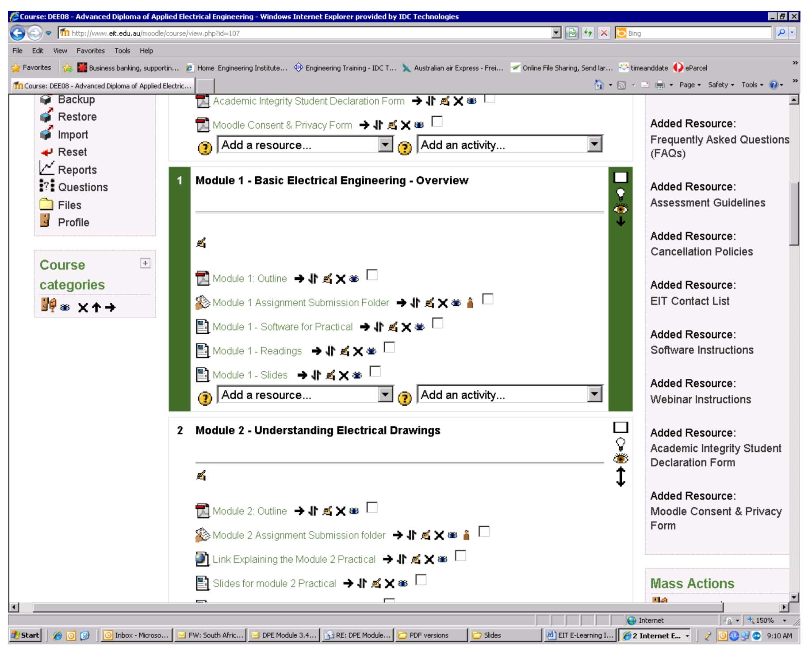Open the Help menu
Screen dimensions: 812x655
146,51
